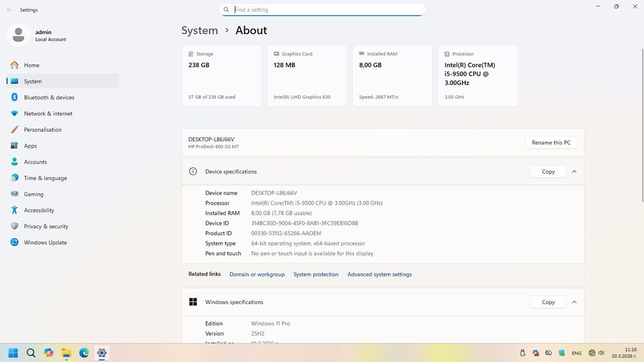This screenshot has height=362, width=644.
Task: Click the back arrow in Settings title bar
Action: point(10,10)
